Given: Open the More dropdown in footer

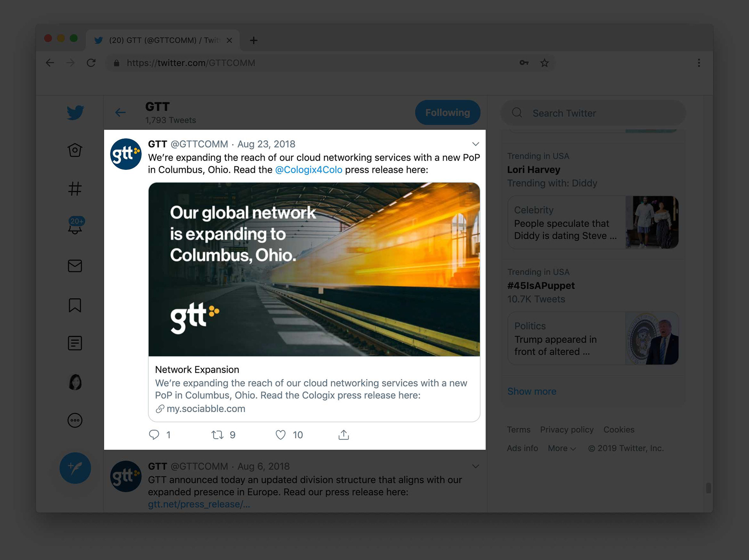Looking at the screenshot, I should 562,448.
